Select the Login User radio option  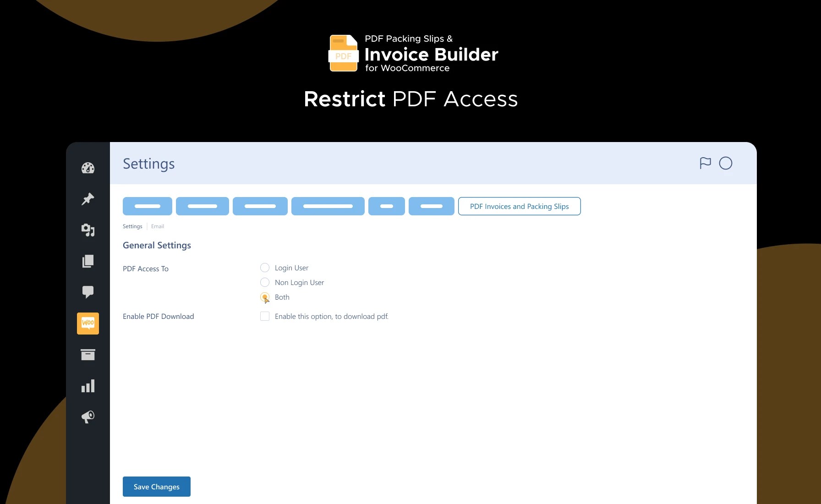point(264,268)
